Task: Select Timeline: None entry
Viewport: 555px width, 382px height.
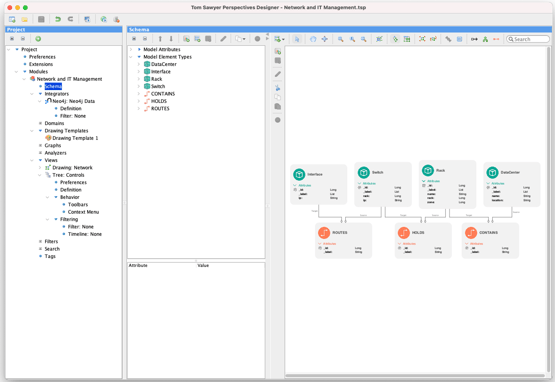Action: [x=85, y=234]
